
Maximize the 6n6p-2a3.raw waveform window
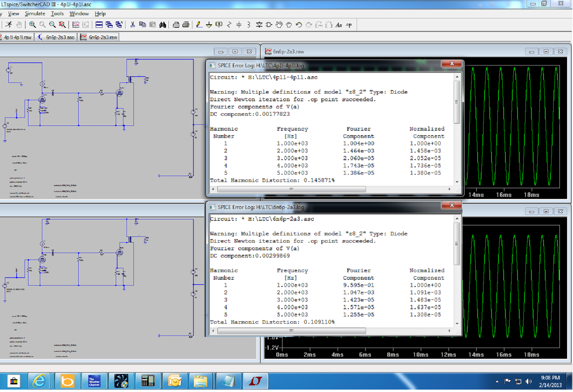pyautogui.click(x=546, y=52)
